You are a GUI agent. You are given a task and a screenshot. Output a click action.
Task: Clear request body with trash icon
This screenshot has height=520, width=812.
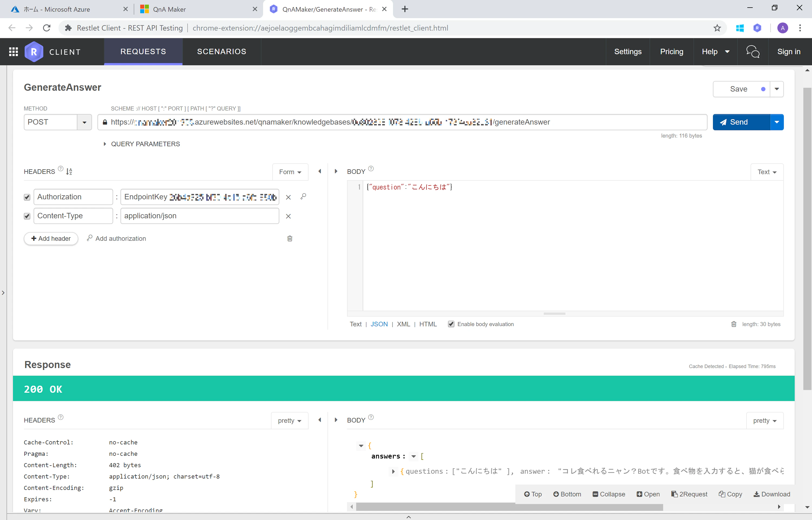[734, 324]
